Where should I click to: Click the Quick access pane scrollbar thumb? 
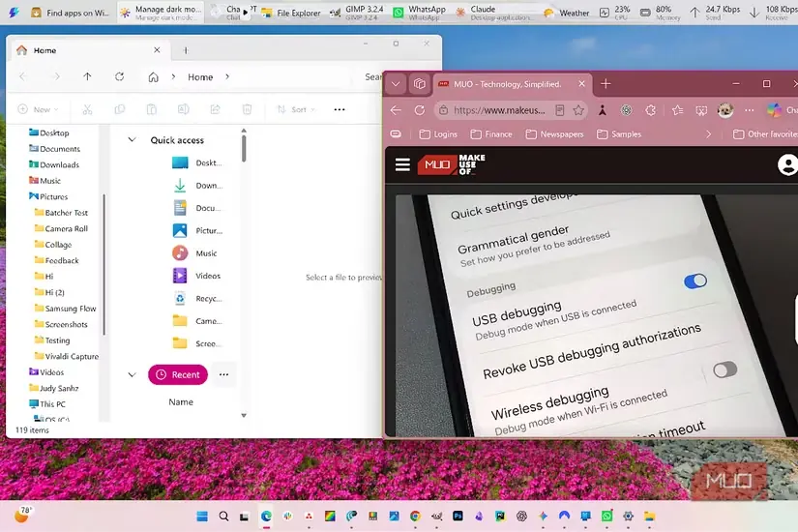(244, 148)
